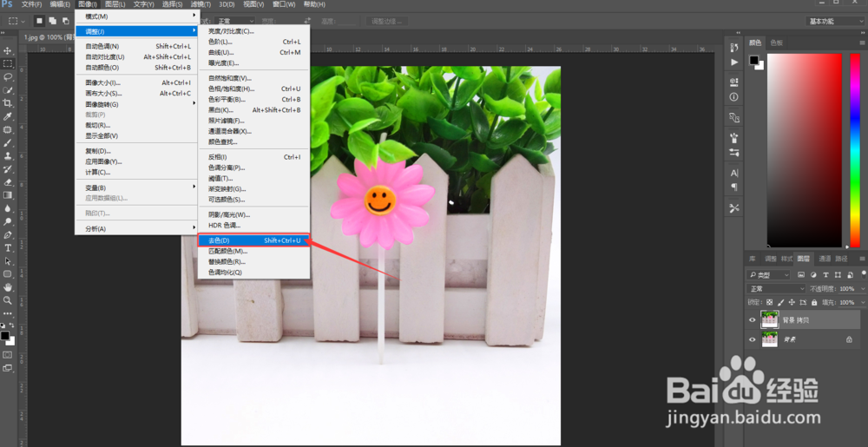The width and height of the screenshot is (868, 447).
Task: Click 替换颜色(R) menu entry
Action: [x=253, y=261]
